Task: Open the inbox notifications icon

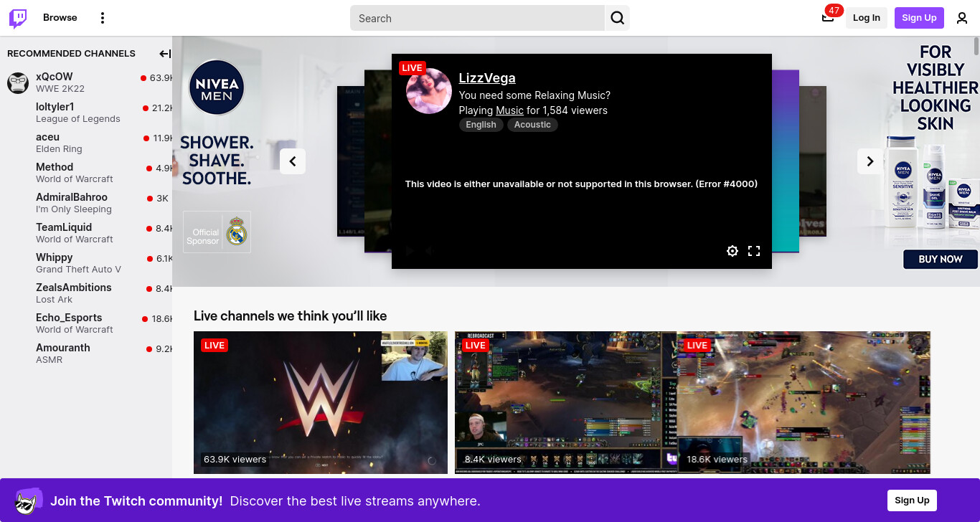Action: pos(828,18)
